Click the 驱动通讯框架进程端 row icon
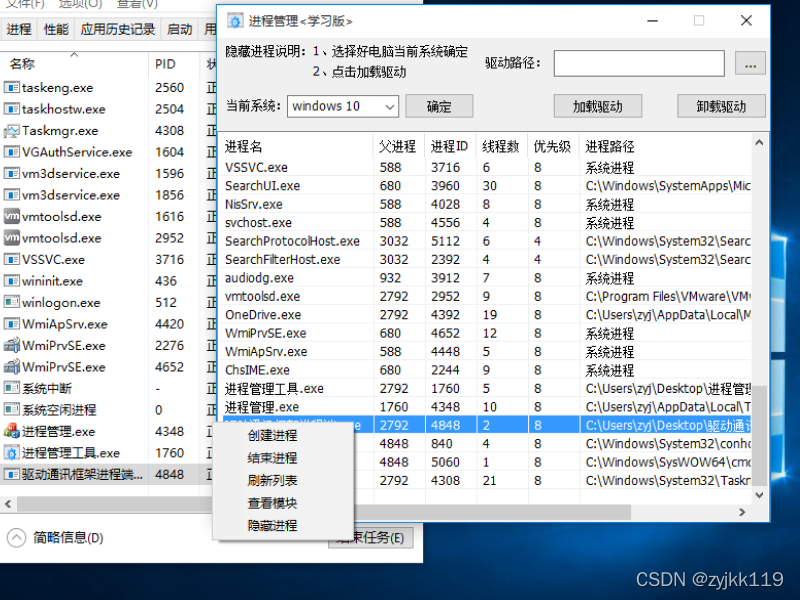The width and height of the screenshot is (800, 600). click(x=11, y=474)
